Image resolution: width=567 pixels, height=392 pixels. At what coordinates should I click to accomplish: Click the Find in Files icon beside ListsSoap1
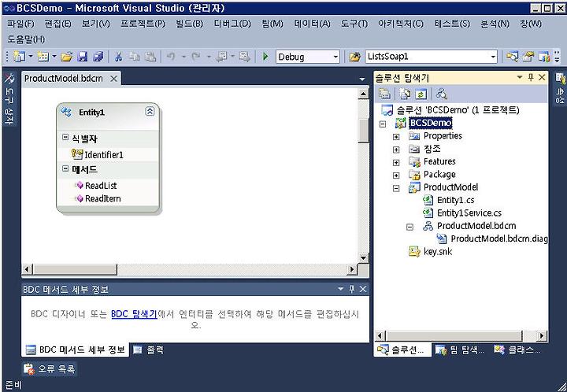(x=354, y=57)
